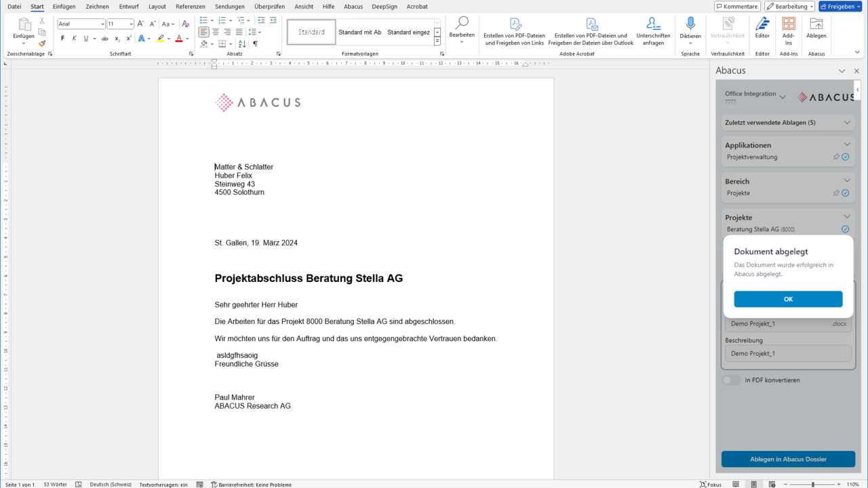Click the justify text alignment icon
Viewport: 868px width, 488px height.
click(x=239, y=32)
